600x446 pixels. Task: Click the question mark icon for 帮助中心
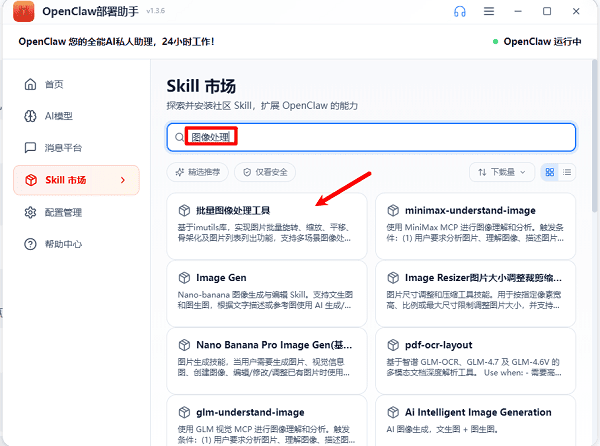[x=30, y=244]
